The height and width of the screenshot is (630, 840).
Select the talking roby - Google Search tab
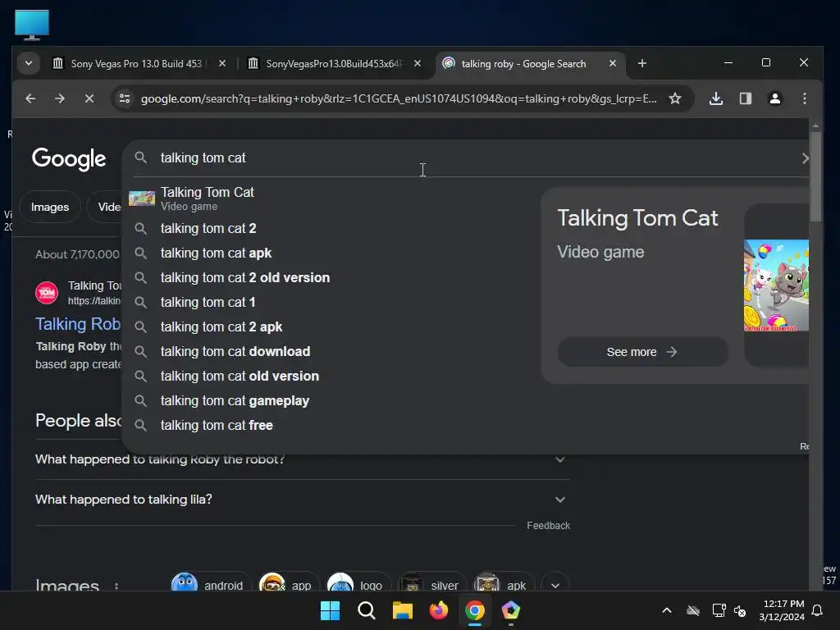tap(523, 64)
